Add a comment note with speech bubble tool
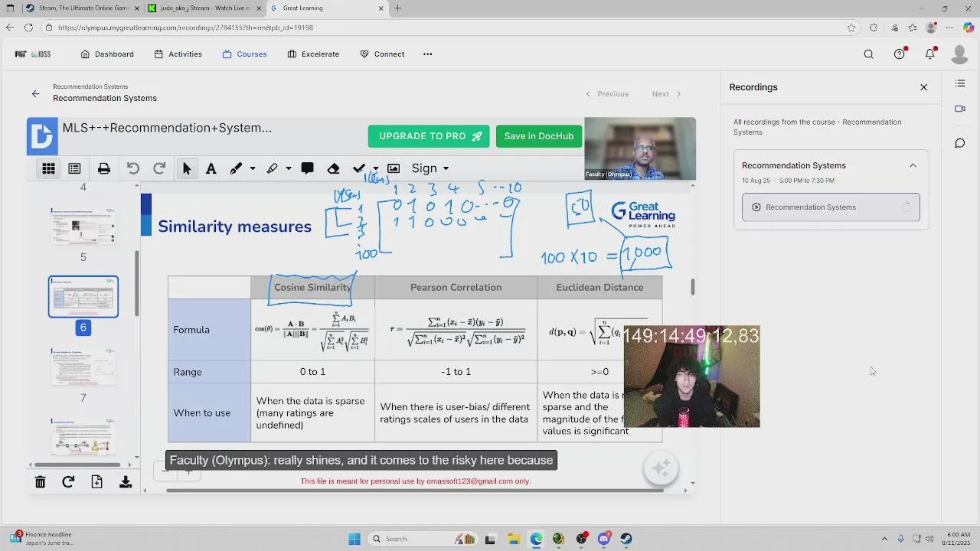Image resolution: width=980 pixels, height=551 pixels. point(307,168)
